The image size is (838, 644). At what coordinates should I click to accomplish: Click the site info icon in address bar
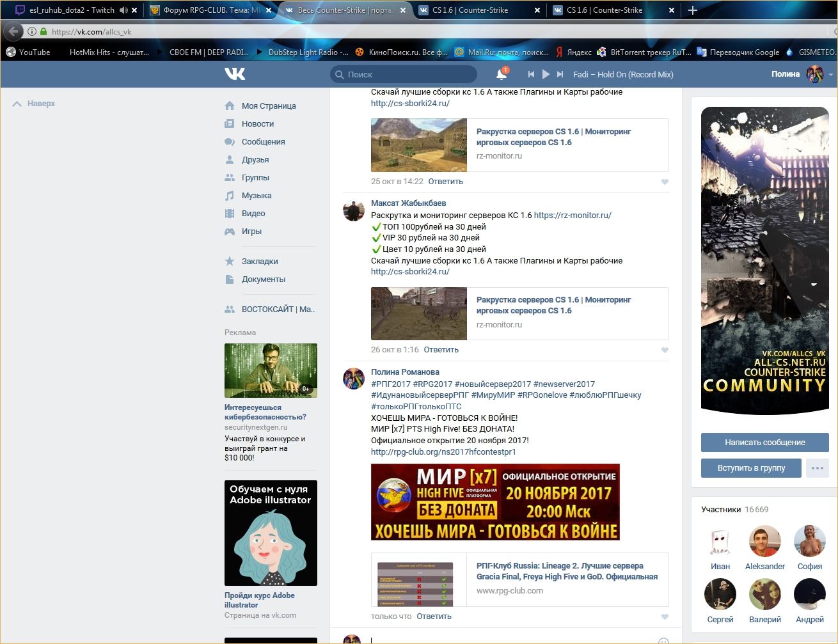point(31,31)
